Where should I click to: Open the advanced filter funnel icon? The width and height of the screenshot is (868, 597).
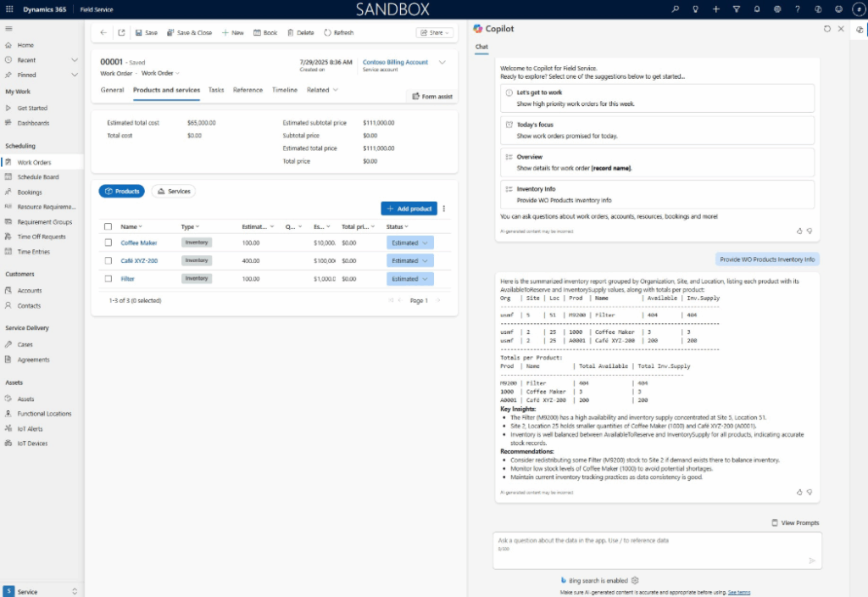(737, 8)
